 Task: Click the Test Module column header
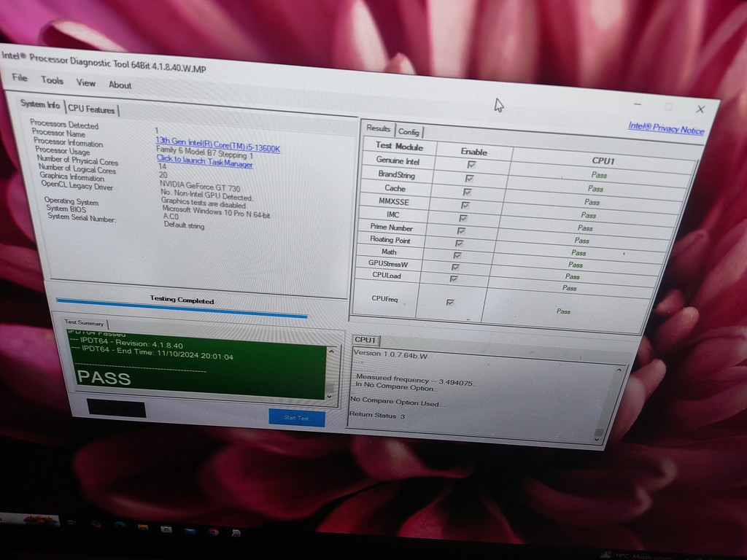tap(399, 146)
